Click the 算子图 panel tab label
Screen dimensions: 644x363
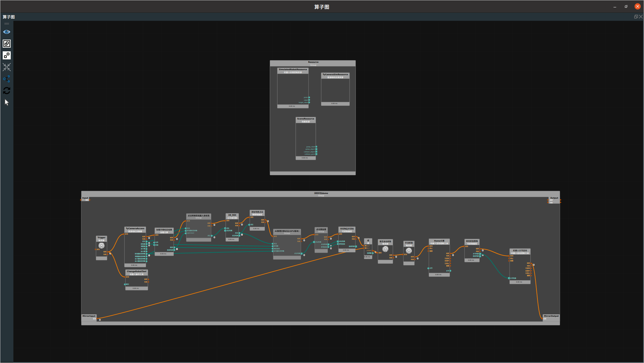(9, 17)
